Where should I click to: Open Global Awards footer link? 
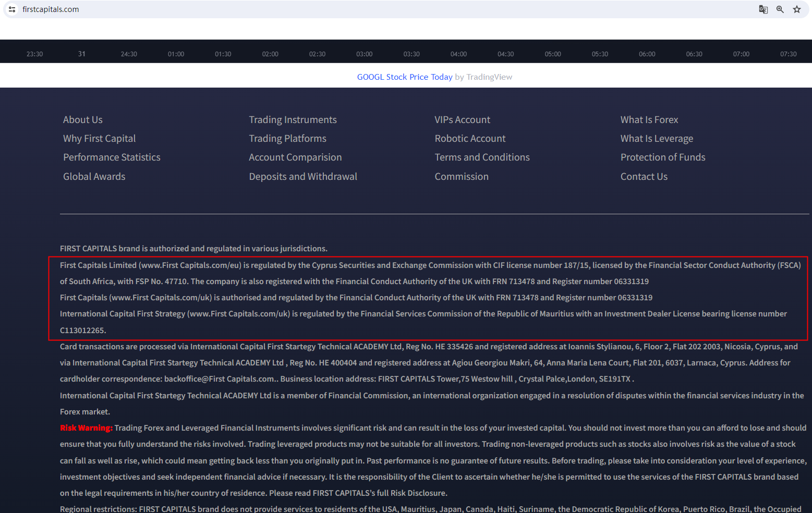[94, 177]
